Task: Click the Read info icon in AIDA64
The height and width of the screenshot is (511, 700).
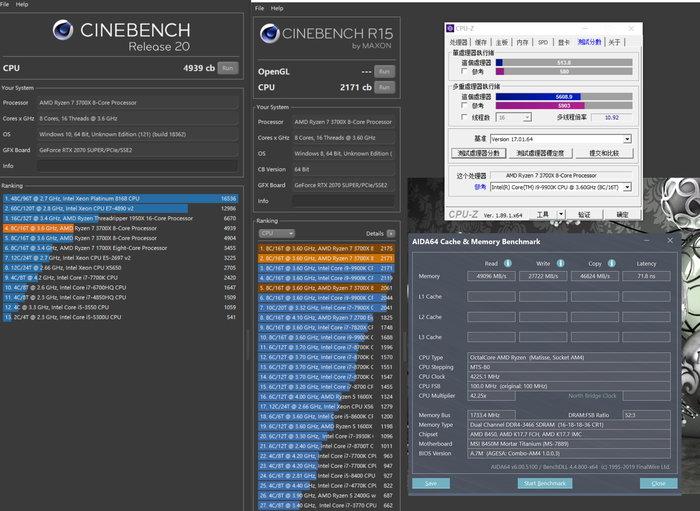Action: pyautogui.click(x=508, y=263)
